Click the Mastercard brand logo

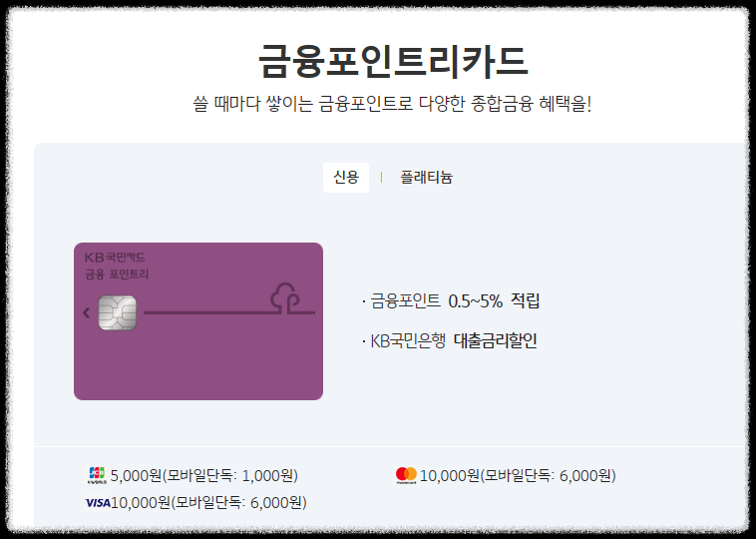406,475
